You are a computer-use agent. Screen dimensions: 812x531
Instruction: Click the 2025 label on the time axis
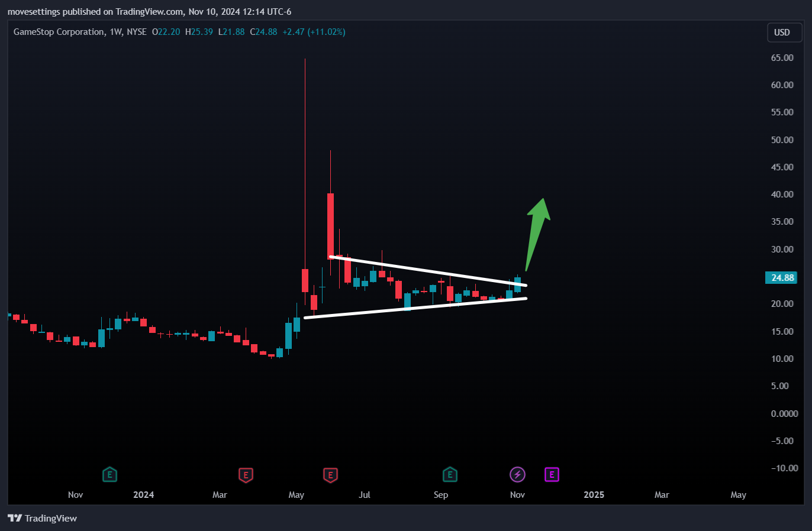pyautogui.click(x=594, y=494)
